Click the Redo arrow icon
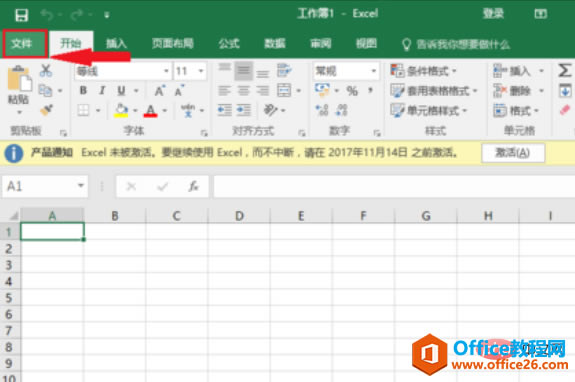 click(77, 15)
